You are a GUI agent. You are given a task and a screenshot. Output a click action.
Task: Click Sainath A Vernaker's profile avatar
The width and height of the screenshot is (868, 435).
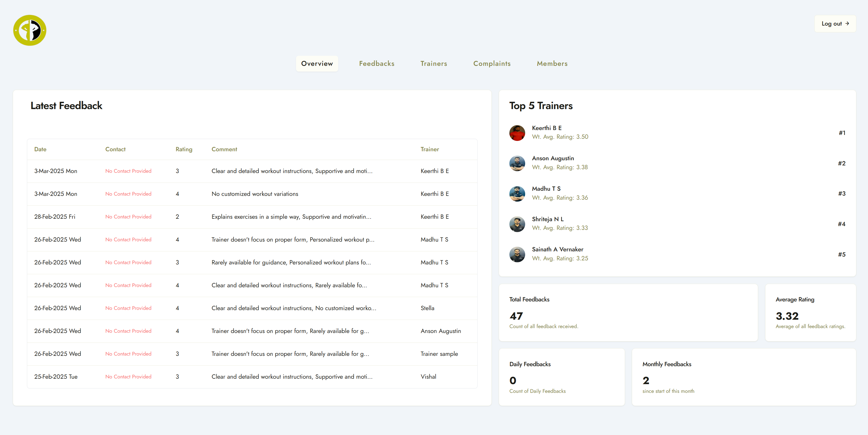point(517,254)
